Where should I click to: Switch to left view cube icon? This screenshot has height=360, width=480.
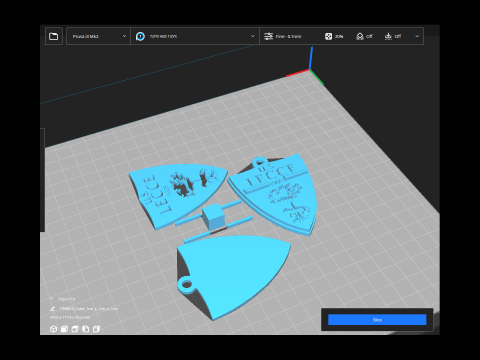tap(86, 329)
